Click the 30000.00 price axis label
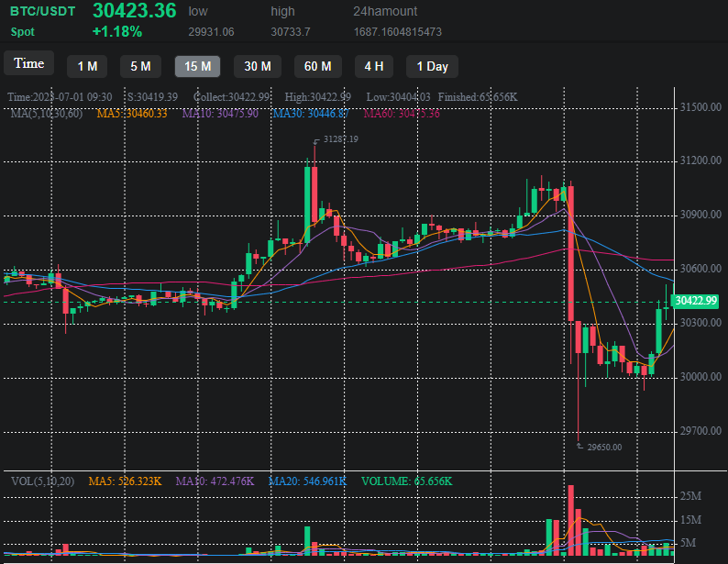 700,377
